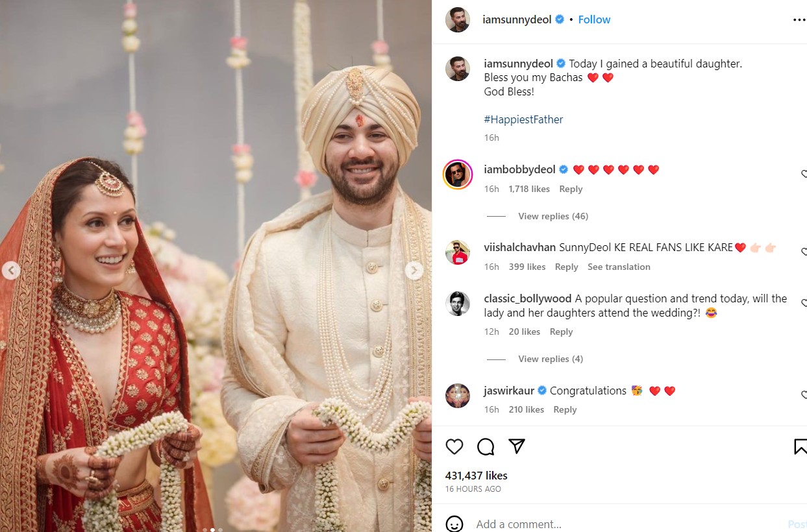Image resolution: width=807 pixels, height=532 pixels.
Task: Save post with bookmark icon
Action: 801,446
